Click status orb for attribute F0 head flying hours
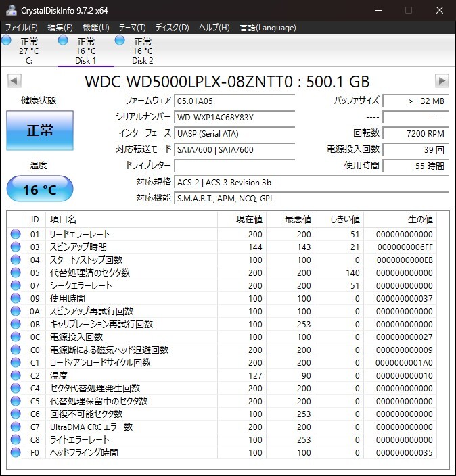 (16, 452)
